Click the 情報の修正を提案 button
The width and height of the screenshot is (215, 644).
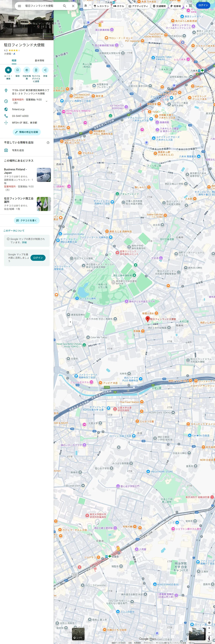(x=27, y=132)
